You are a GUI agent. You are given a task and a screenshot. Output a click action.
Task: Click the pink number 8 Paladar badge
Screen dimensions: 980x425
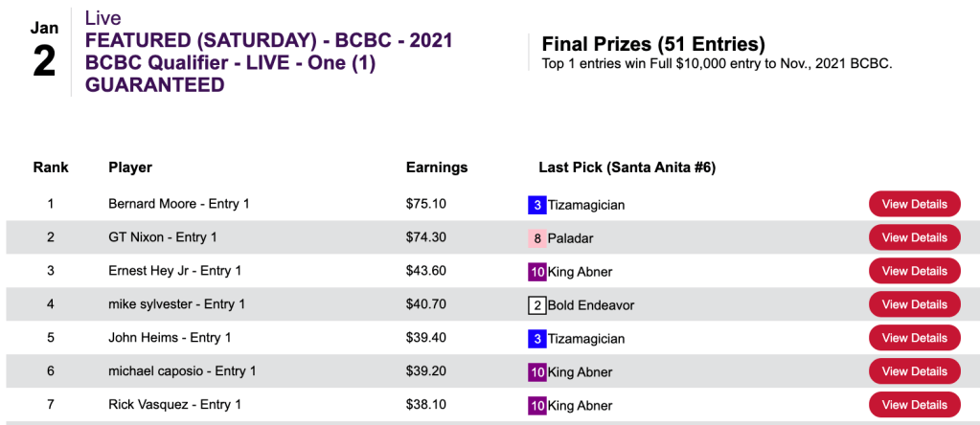536,238
